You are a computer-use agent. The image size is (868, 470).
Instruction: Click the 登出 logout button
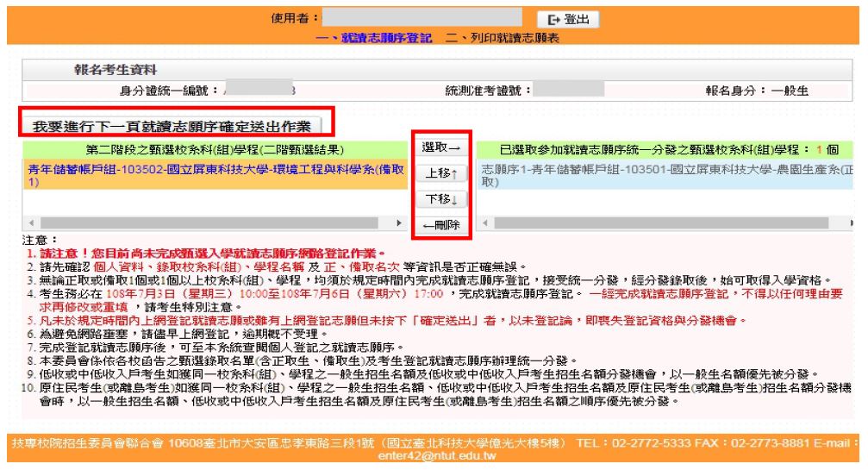[568, 19]
